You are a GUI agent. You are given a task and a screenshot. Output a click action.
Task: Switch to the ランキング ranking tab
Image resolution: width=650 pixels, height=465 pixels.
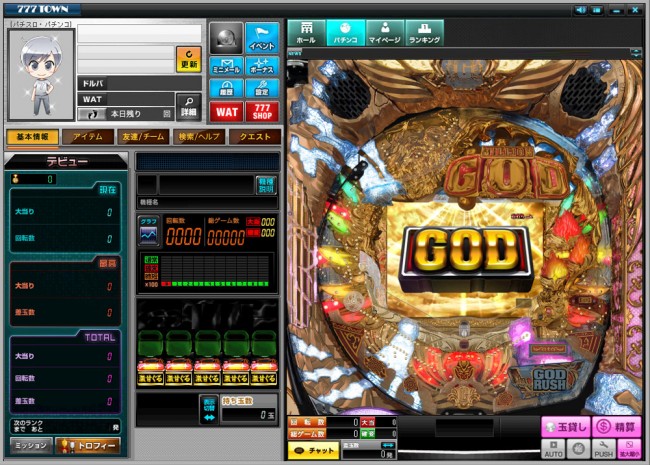point(424,32)
